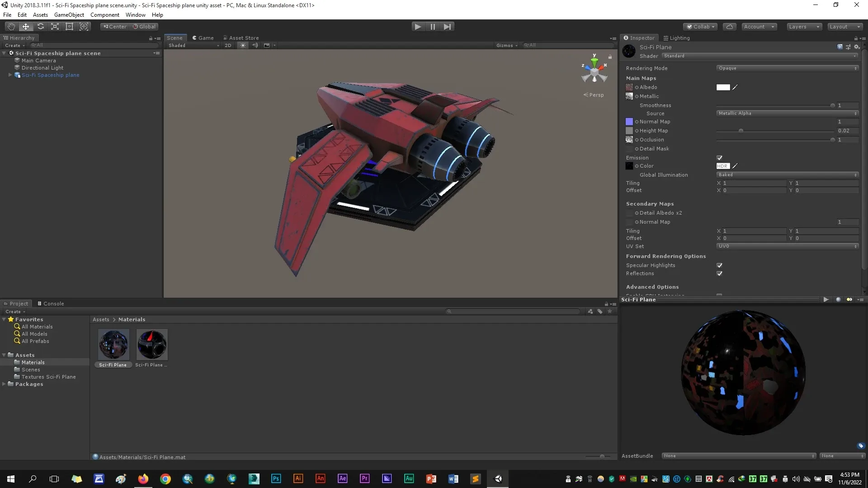Toggle Emission checkbox in Inspector

pos(720,157)
